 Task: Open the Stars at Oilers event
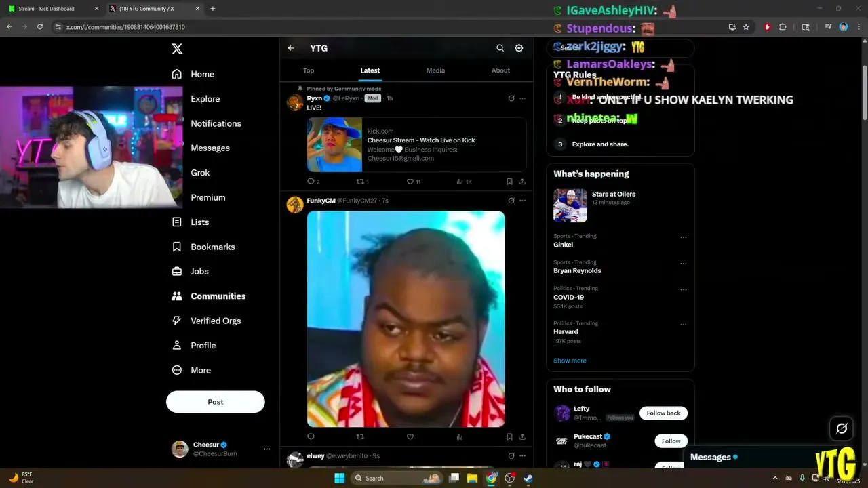tap(620, 205)
